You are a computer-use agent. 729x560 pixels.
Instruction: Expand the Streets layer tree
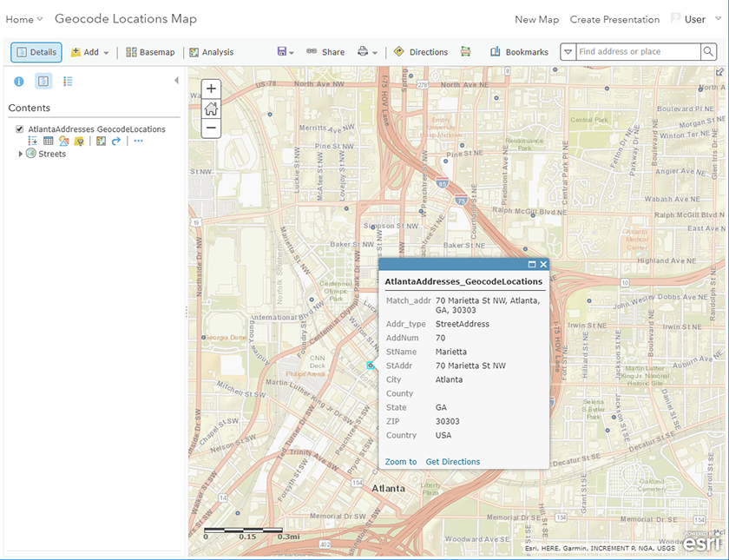pos(21,154)
